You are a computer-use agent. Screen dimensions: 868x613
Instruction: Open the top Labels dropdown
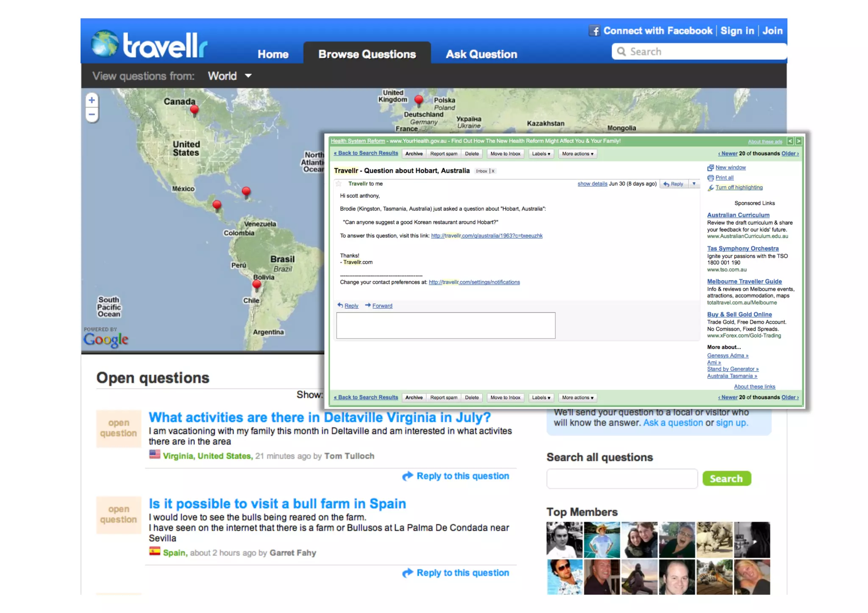[x=541, y=154]
